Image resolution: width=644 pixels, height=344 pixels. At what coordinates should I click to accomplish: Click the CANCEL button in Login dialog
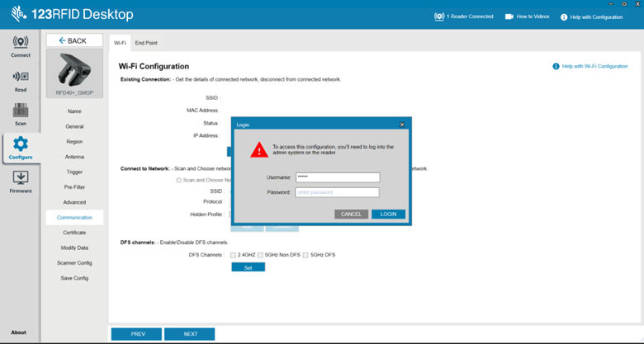(x=351, y=214)
